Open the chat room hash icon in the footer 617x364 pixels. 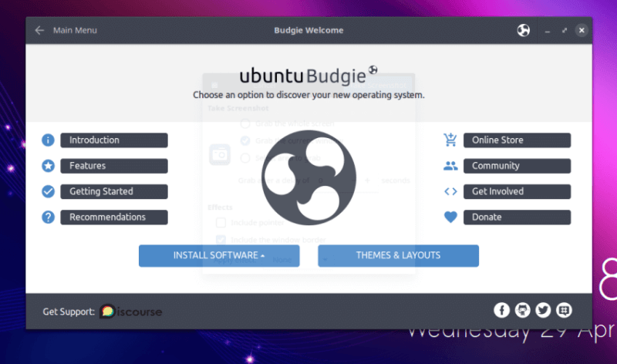click(x=564, y=310)
